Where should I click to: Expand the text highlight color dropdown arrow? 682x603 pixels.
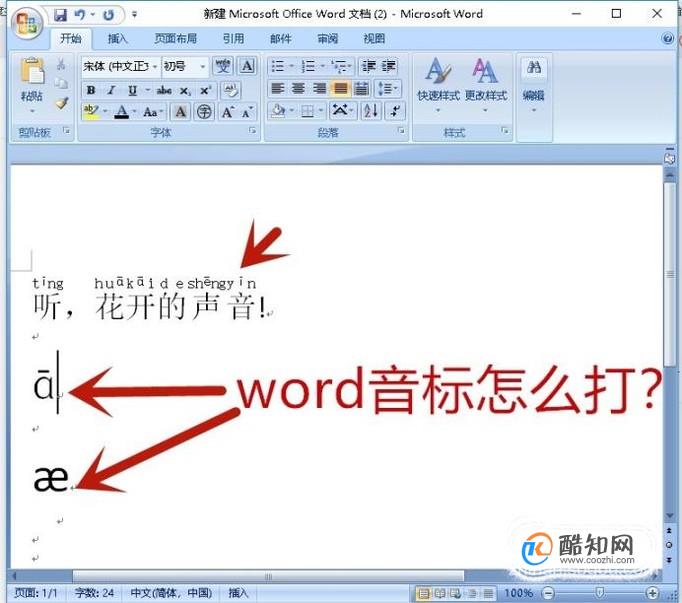[105, 111]
